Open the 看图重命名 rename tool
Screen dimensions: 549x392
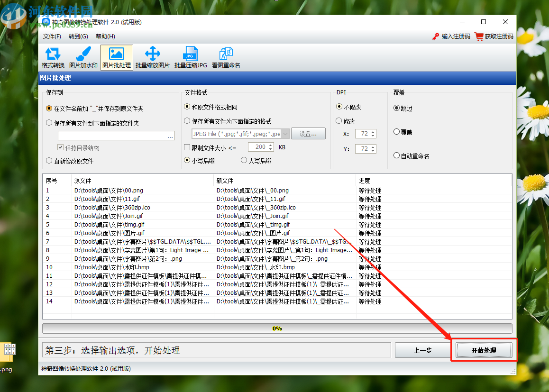click(226, 57)
